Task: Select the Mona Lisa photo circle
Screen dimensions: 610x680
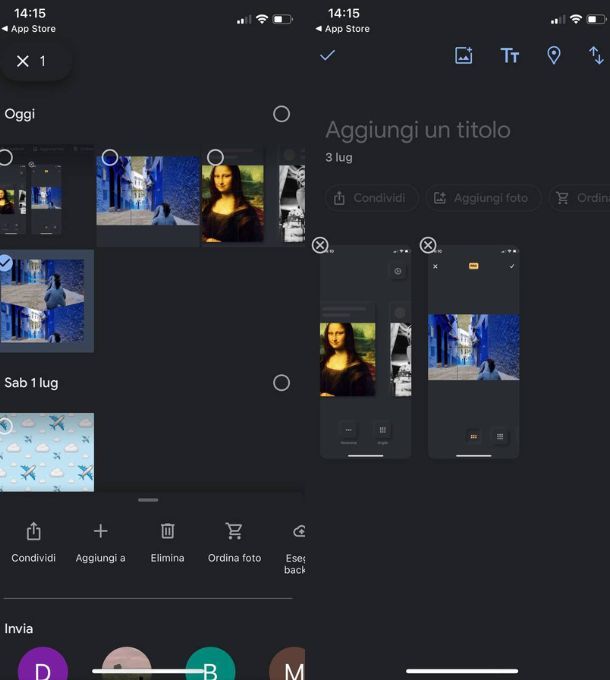Action: point(215,157)
